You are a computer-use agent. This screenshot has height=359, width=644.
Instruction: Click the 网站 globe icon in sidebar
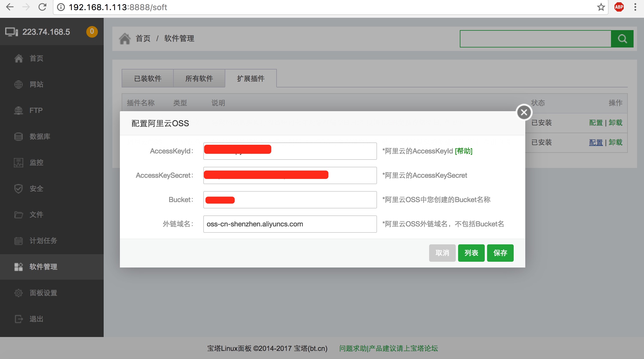(x=19, y=84)
